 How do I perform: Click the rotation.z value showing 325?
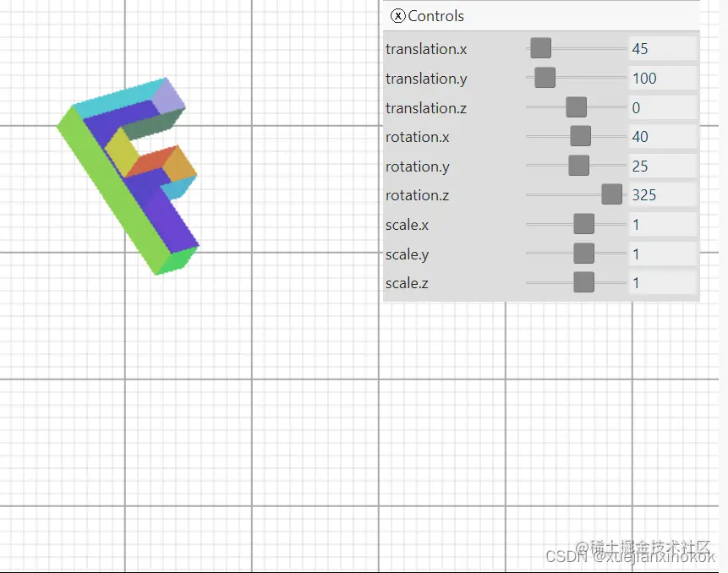663,194
